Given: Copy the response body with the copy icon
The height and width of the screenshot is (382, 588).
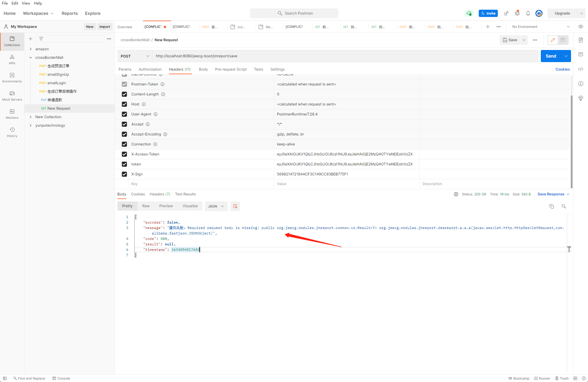Looking at the screenshot, I should click(552, 206).
